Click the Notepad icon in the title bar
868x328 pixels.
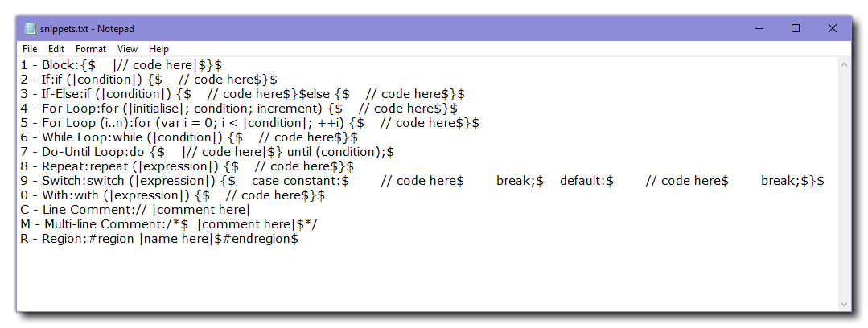31,29
